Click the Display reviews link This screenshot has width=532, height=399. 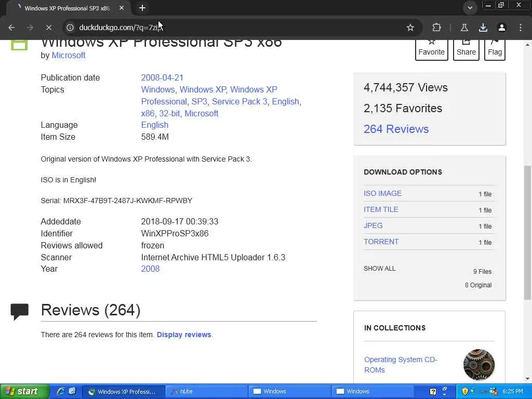point(184,335)
